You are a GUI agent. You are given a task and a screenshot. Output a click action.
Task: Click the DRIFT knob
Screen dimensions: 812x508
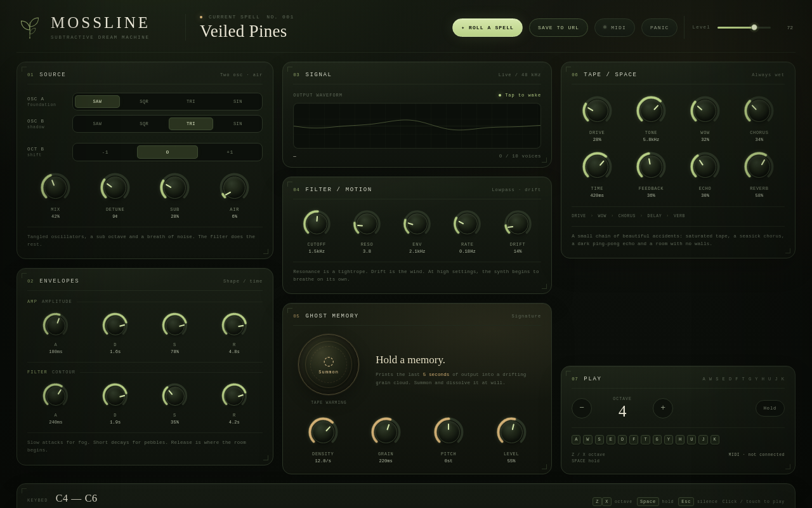coord(518,224)
